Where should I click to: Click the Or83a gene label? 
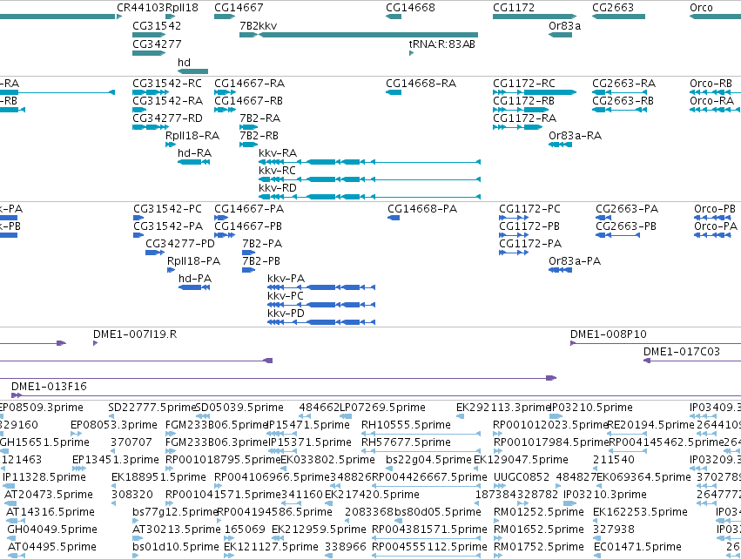point(565,26)
